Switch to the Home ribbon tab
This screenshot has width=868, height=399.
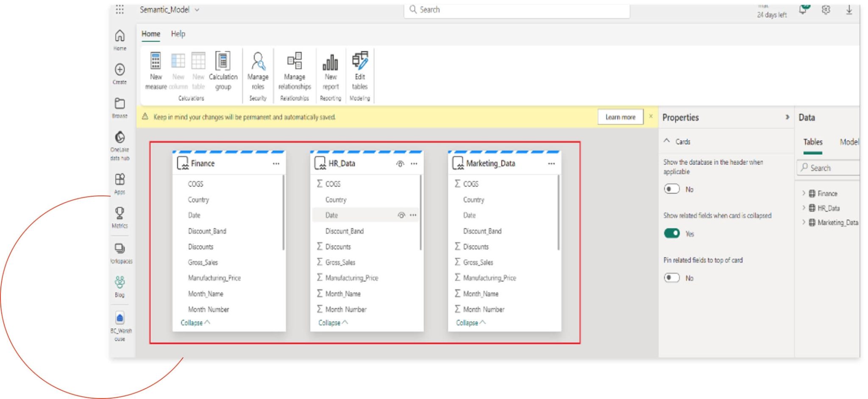pyautogui.click(x=151, y=34)
